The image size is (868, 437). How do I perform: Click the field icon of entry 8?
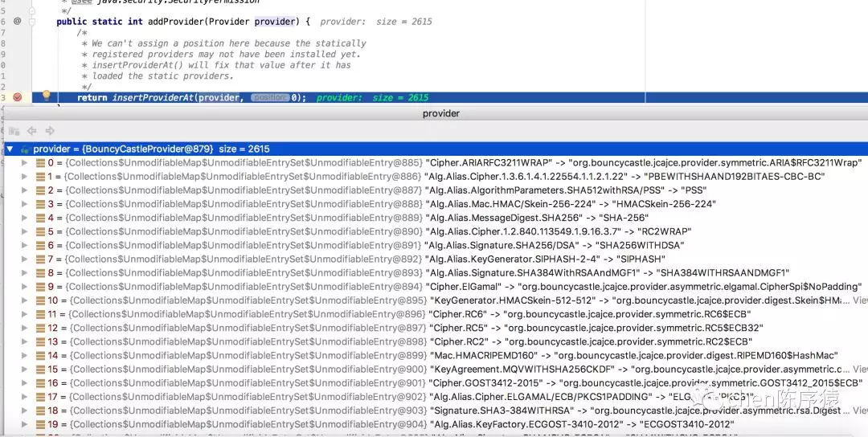click(40, 272)
